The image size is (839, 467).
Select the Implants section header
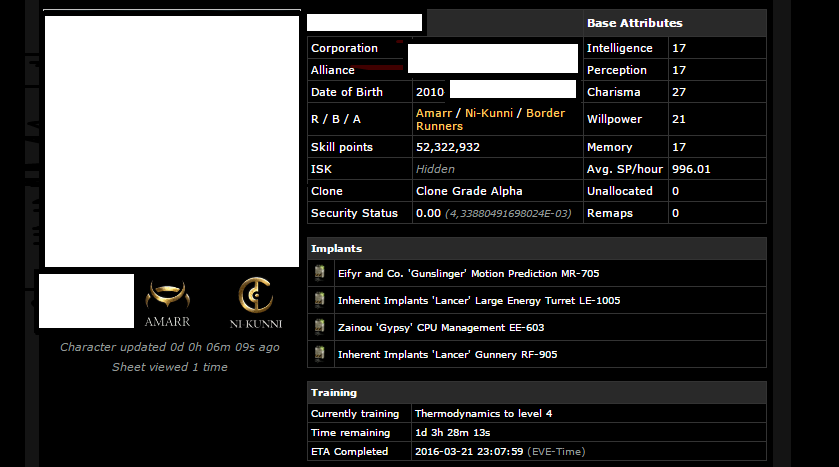pos(537,248)
